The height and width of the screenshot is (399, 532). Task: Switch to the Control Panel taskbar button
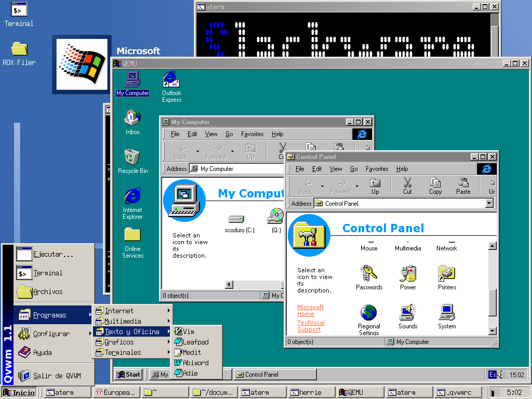275,375
